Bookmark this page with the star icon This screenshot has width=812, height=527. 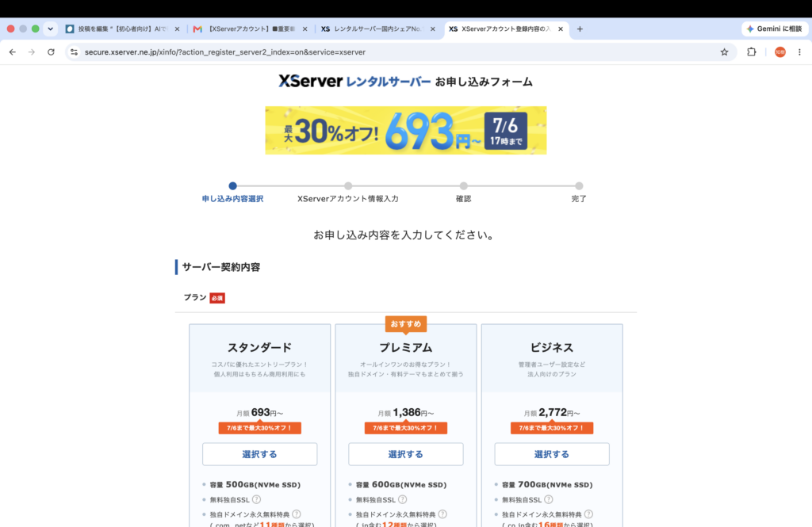724,52
